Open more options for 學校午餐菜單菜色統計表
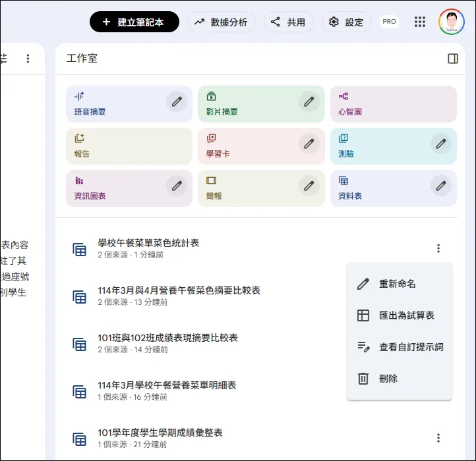Image resolution: width=476 pixels, height=461 pixels. (438, 248)
